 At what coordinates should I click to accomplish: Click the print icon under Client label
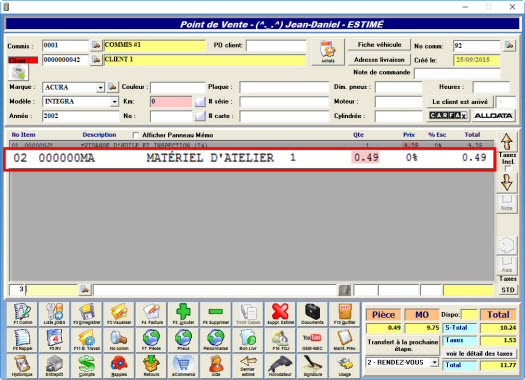18,72
